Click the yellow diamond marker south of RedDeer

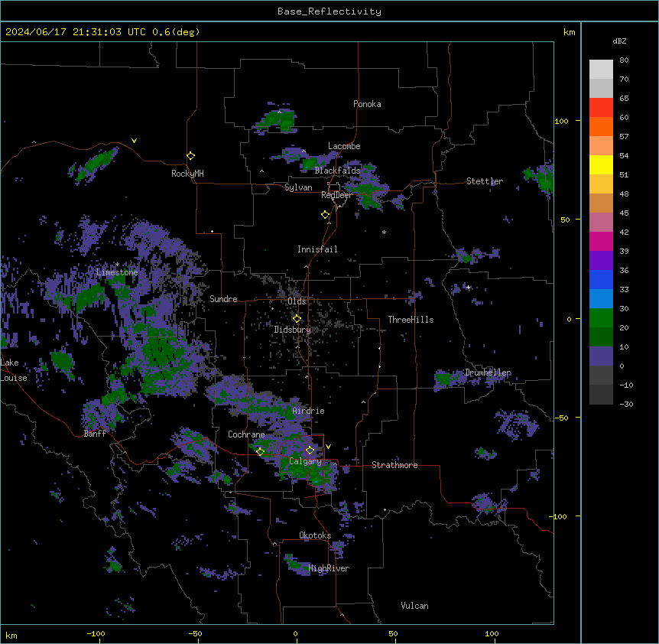click(x=326, y=215)
